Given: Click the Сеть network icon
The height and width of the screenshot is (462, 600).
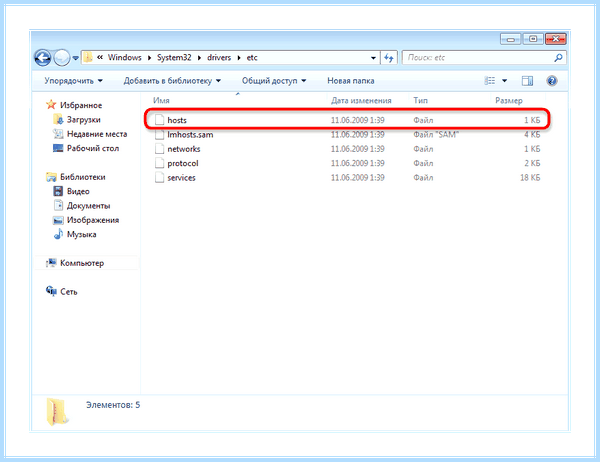Looking at the screenshot, I should point(51,291).
